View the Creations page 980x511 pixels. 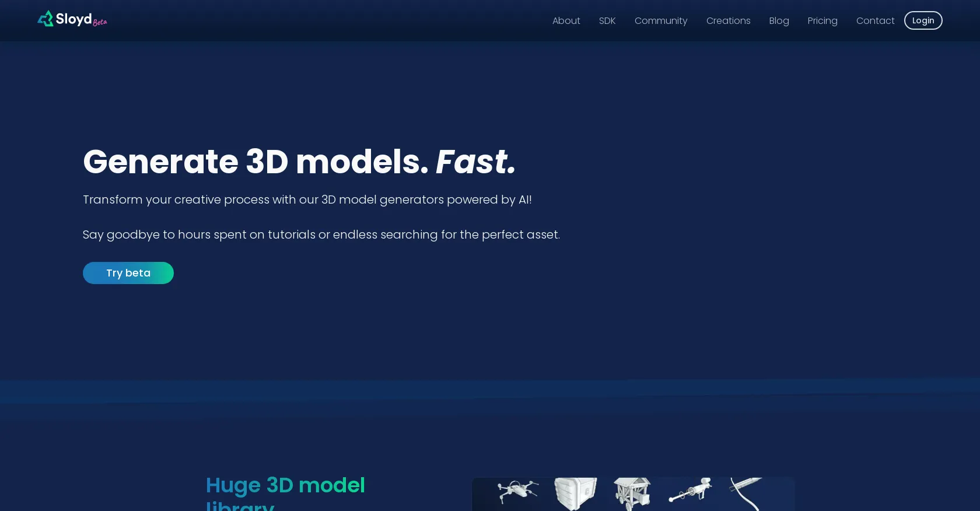(x=728, y=21)
